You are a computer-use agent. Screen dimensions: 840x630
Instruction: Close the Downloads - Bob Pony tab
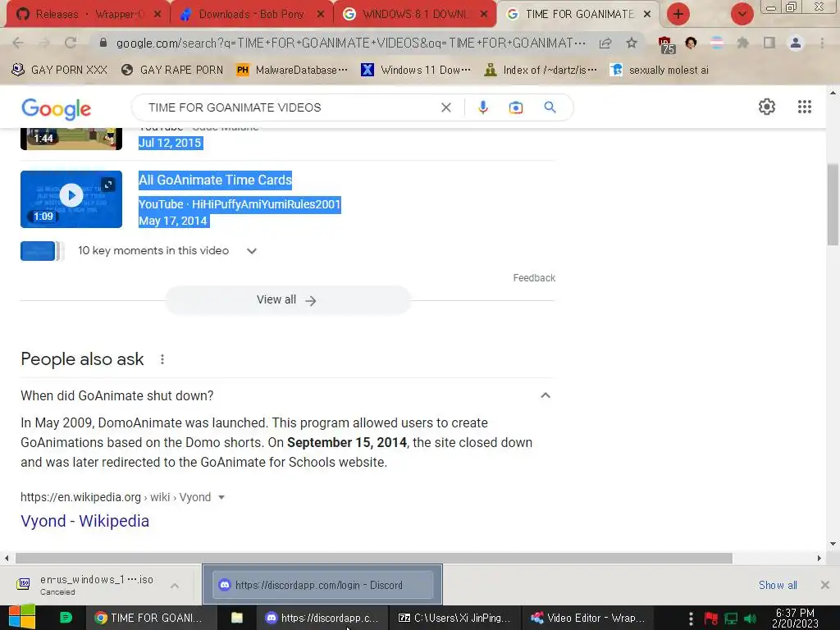[321, 15]
